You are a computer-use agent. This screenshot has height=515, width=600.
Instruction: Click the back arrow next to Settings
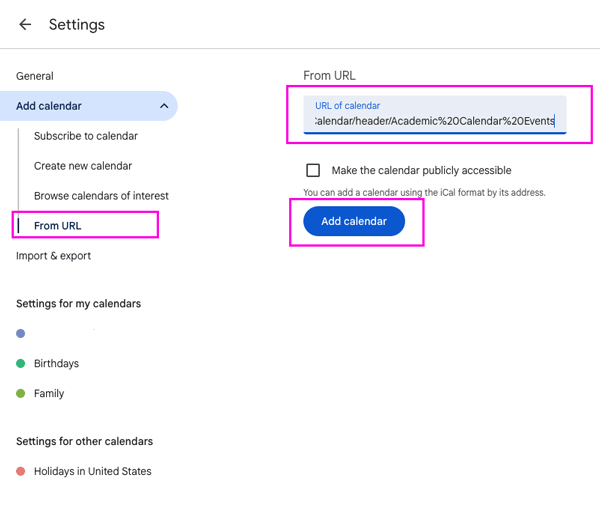pyautogui.click(x=25, y=24)
